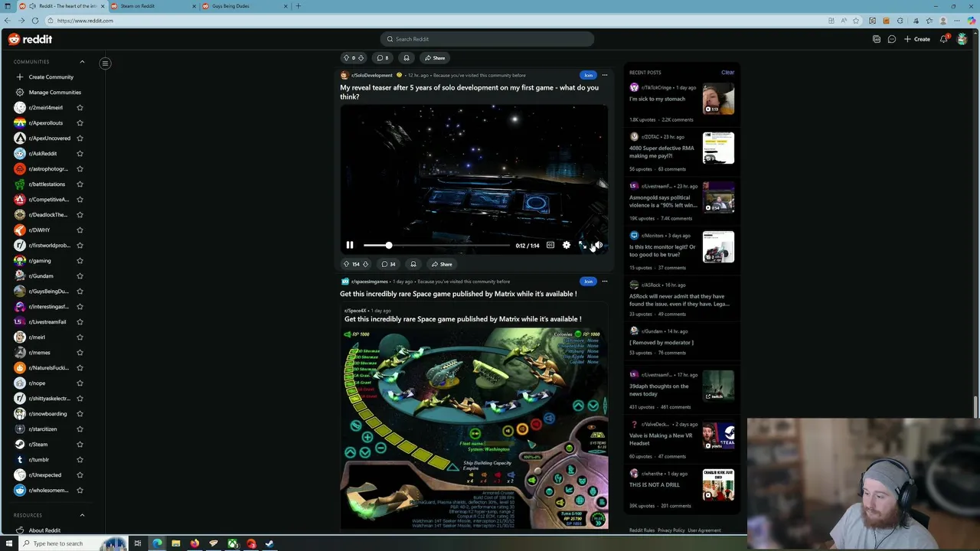Viewport: 980px width, 551px height.
Task: Open Copilot sidebar icon
Action: pyautogui.click(x=972, y=21)
